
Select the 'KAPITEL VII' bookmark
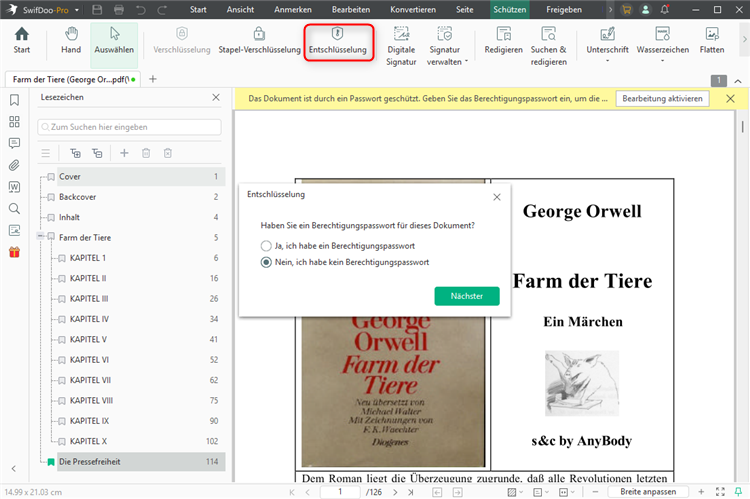[x=141, y=380]
